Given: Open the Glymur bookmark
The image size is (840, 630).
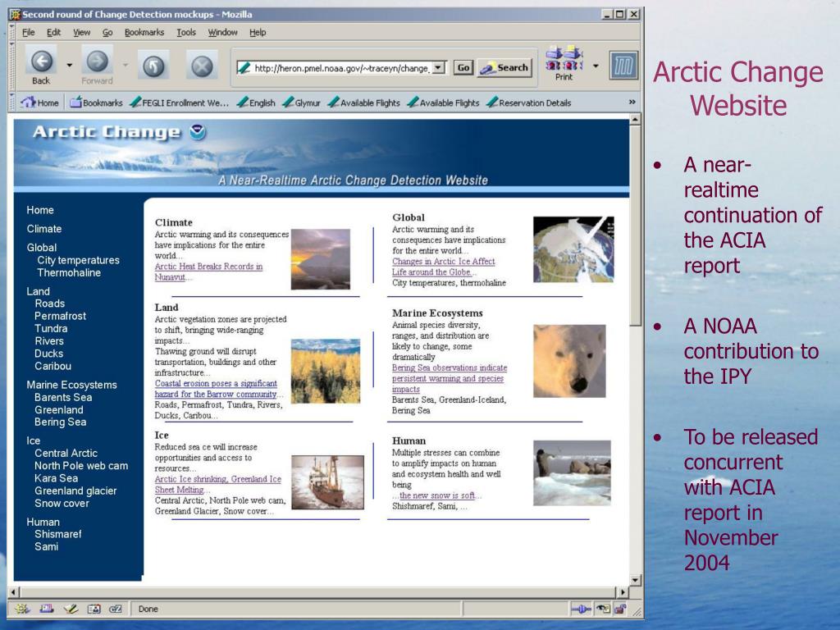Looking at the screenshot, I should [302, 103].
